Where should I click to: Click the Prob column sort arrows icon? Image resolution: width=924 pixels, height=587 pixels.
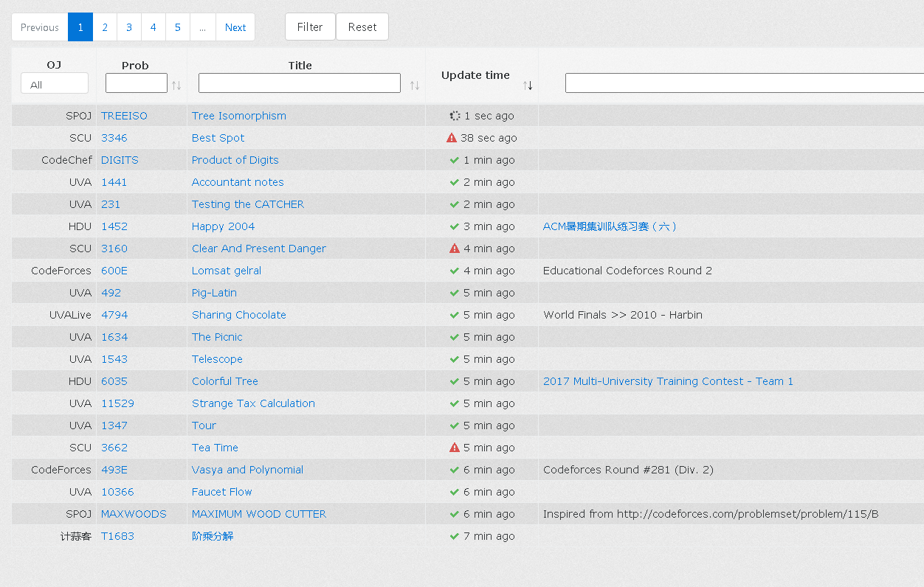[x=176, y=86]
